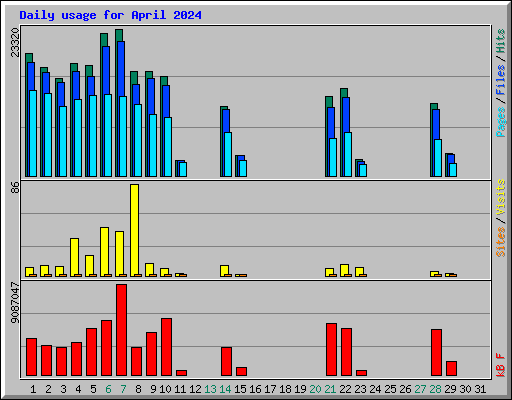Screen dimensions: 512x400
Task: Click the tallest red KB bar for day 7
Action: tap(121, 330)
